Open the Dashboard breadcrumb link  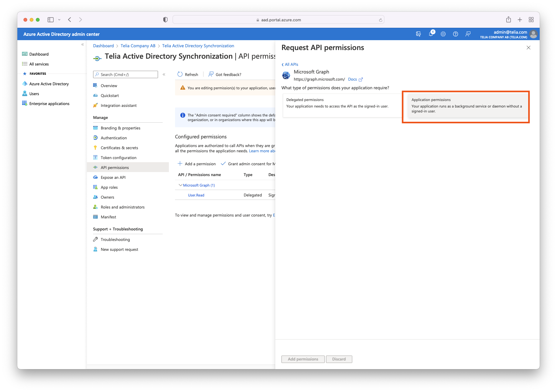coord(103,46)
